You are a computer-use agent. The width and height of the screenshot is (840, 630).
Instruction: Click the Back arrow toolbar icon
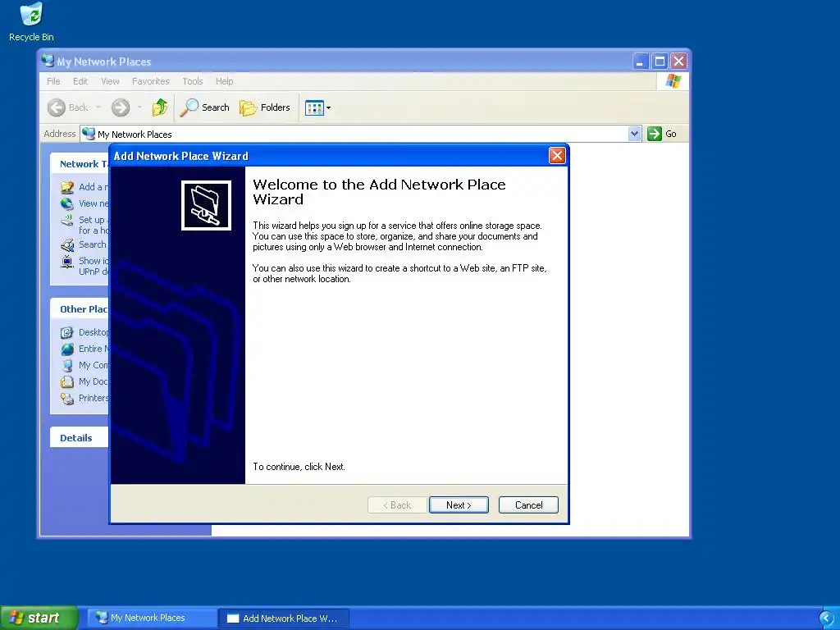(57, 107)
